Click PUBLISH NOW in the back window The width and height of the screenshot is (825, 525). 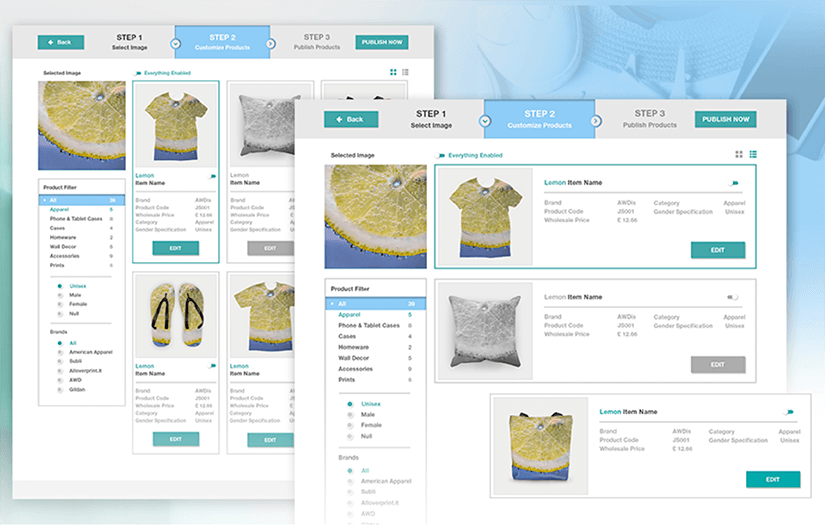click(x=381, y=42)
